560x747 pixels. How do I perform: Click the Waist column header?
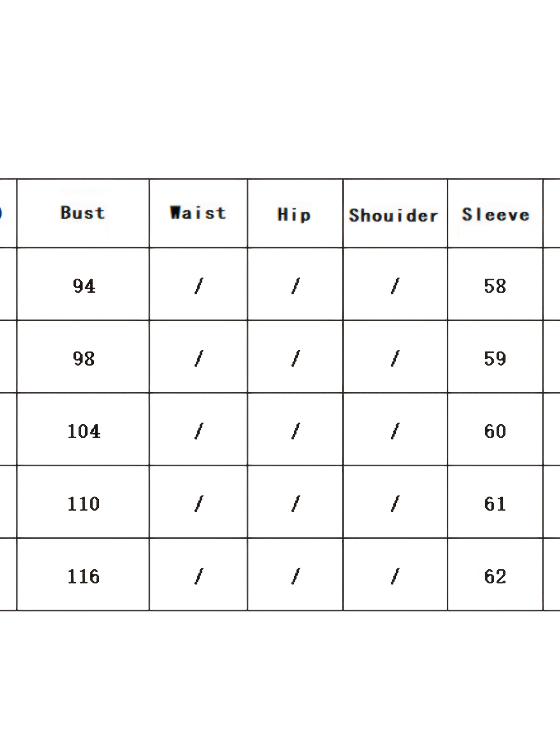point(198,213)
